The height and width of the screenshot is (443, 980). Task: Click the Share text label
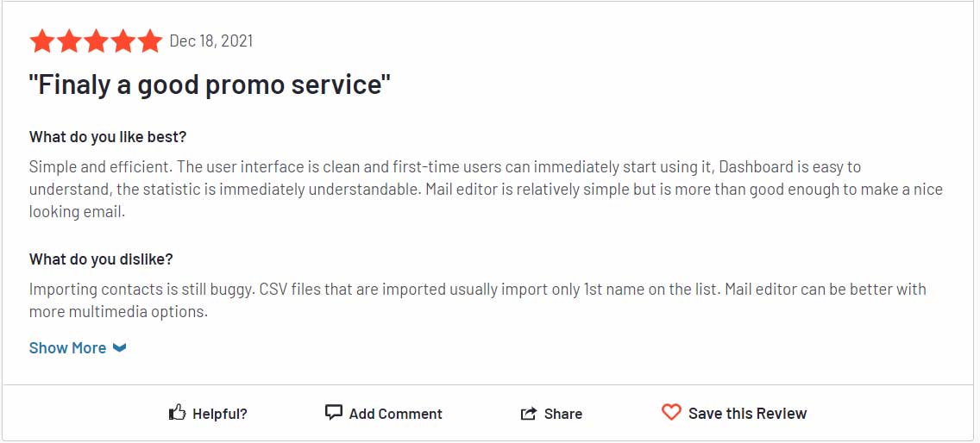(x=563, y=414)
